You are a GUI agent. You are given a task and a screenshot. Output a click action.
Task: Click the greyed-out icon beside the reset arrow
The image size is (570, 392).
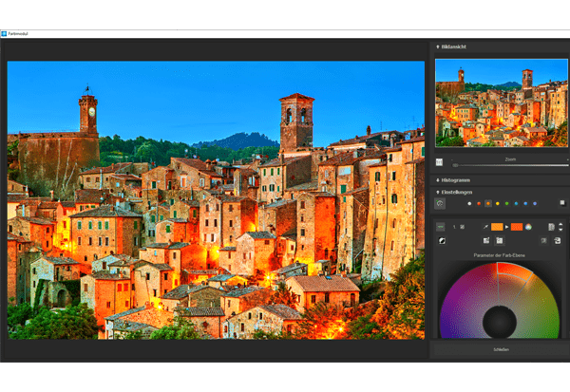click(x=543, y=240)
